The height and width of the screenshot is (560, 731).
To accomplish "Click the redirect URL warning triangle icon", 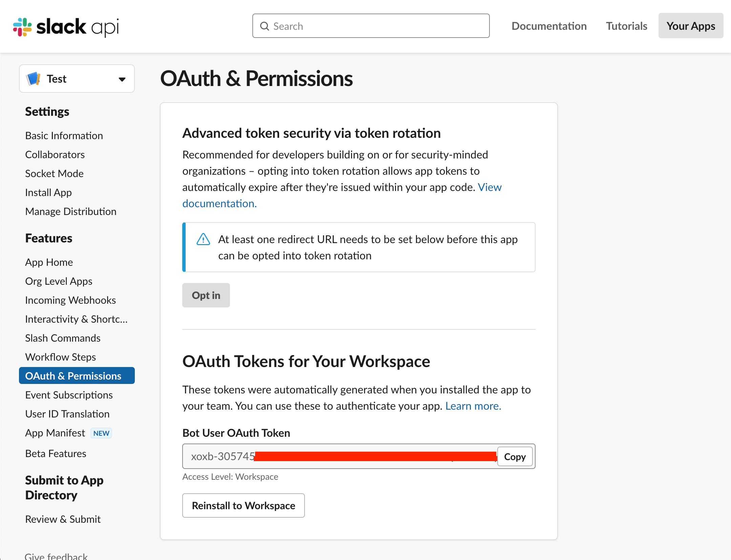I will coord(203,239).
